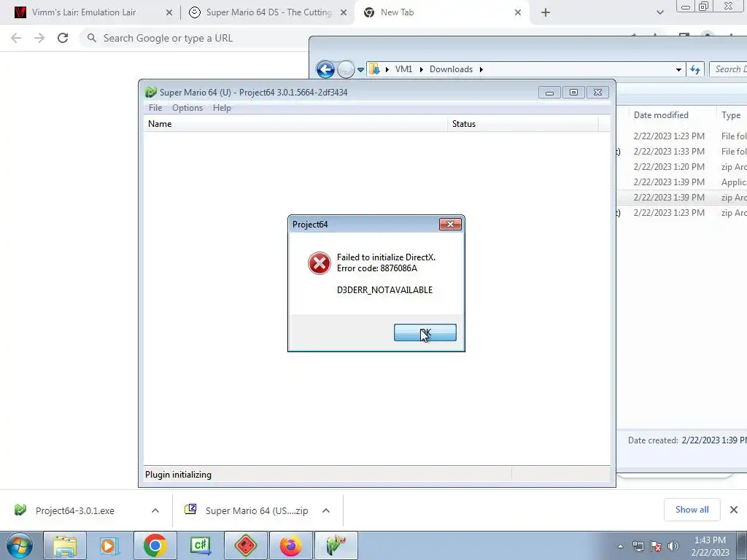747x560 pixels.
Task: Click the Explorer back arrow button
Action: tap(326, 69)
